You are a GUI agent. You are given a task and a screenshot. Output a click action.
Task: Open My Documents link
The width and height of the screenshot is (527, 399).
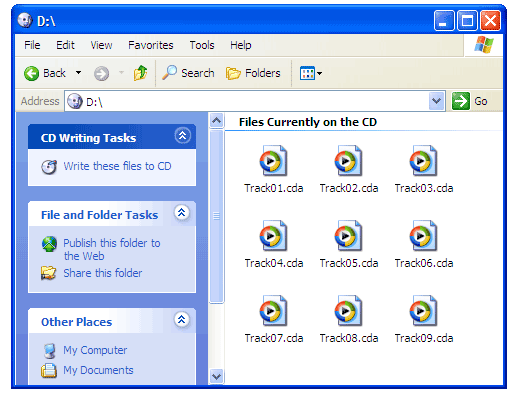click(x=98, y=370)
